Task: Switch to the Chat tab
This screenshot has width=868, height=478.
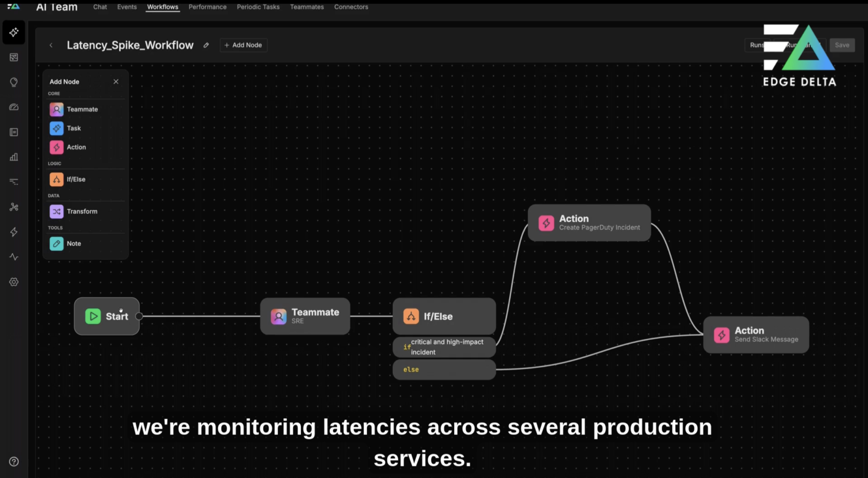Action: coord(100,7)
